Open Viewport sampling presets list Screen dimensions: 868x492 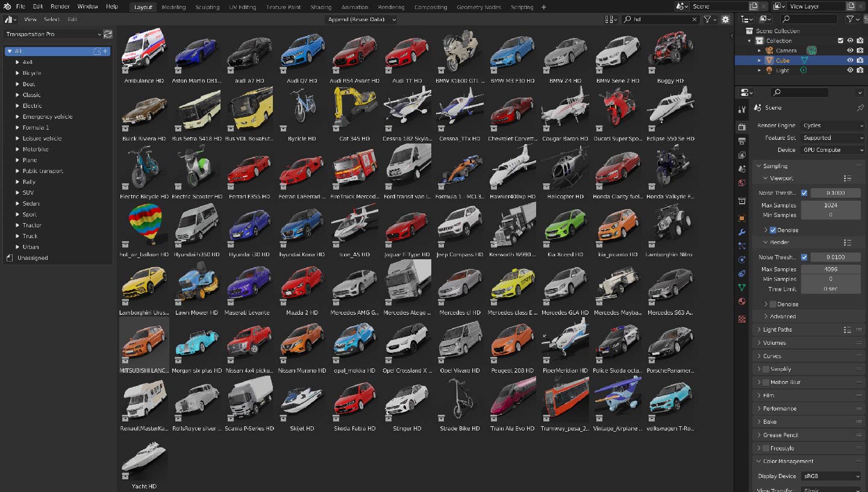click(x=848, y=178)
